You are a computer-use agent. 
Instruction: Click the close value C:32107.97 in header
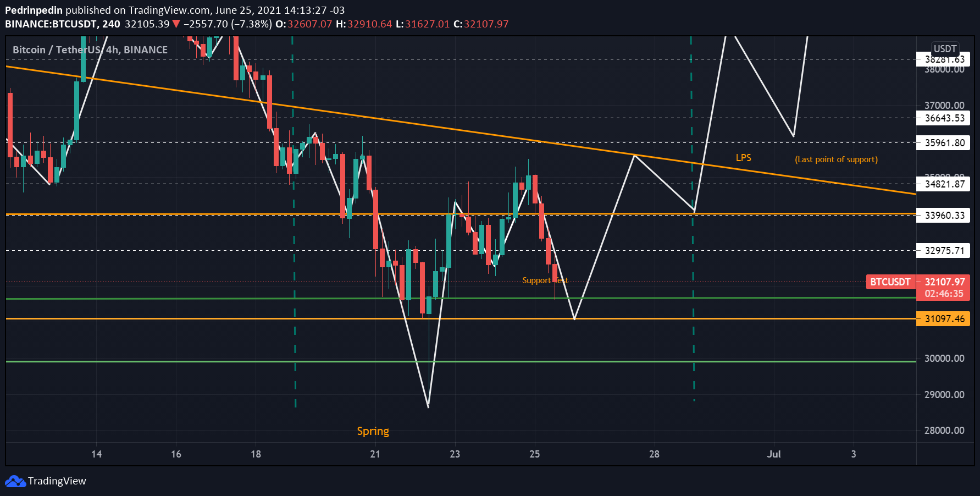[481, 24]
